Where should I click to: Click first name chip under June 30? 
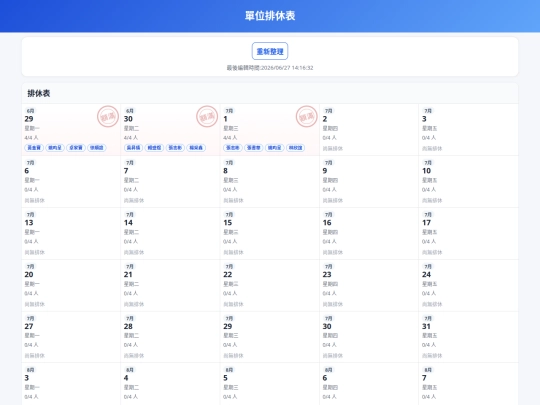pyautogui.click(x=133, y=148)
